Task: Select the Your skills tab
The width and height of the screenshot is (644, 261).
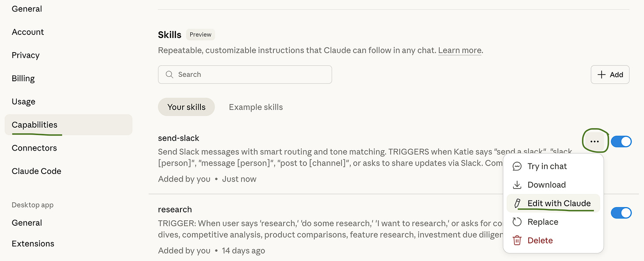Action: tap(186, 107)
